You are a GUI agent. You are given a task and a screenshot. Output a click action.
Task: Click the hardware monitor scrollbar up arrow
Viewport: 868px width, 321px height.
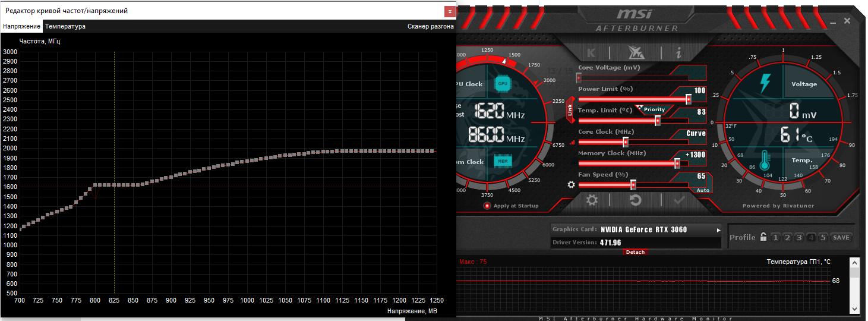[x=855, y=262]
